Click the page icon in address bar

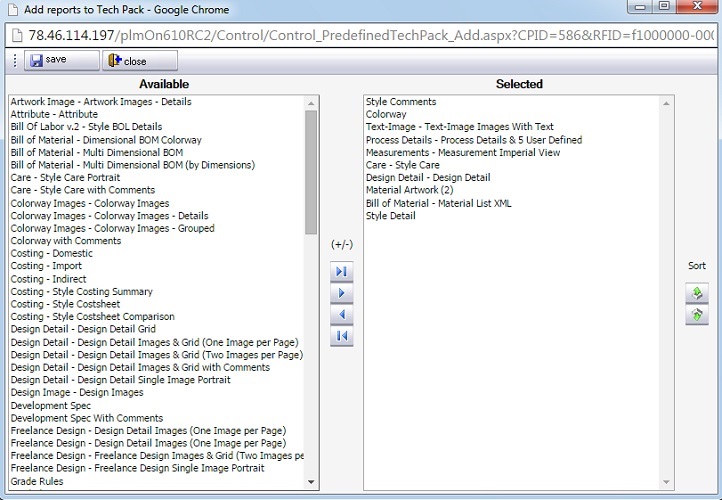pos(17,35)
